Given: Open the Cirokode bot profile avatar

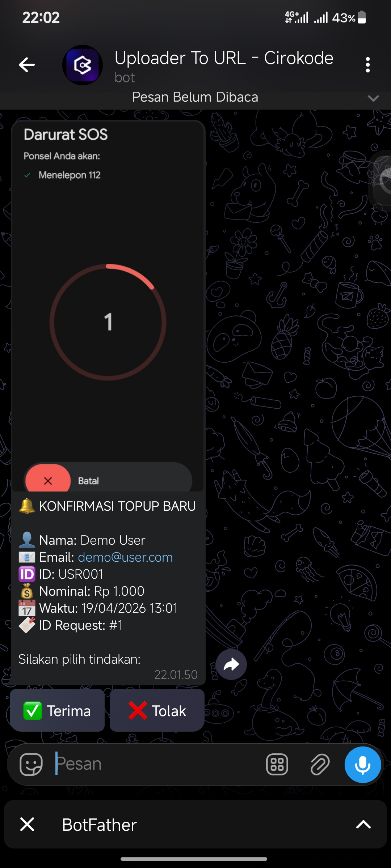Looking at the screenshot, I should point(83,65).
